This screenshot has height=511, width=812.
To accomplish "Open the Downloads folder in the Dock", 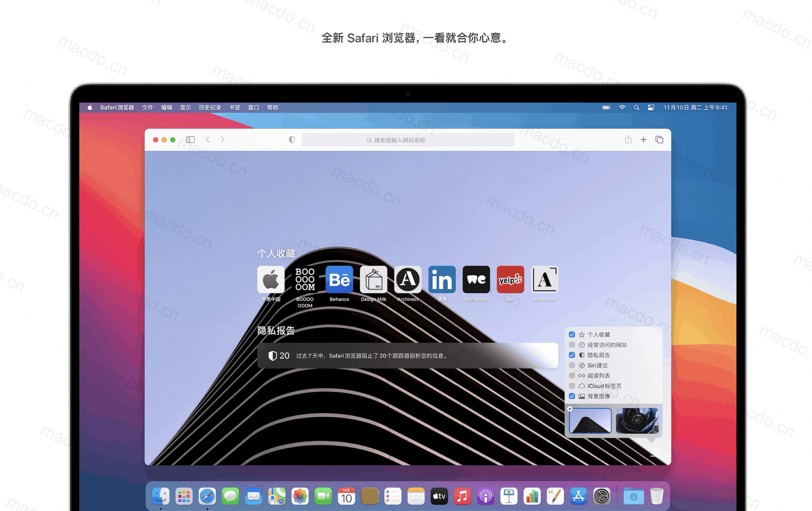I will [x=633, y=496].
